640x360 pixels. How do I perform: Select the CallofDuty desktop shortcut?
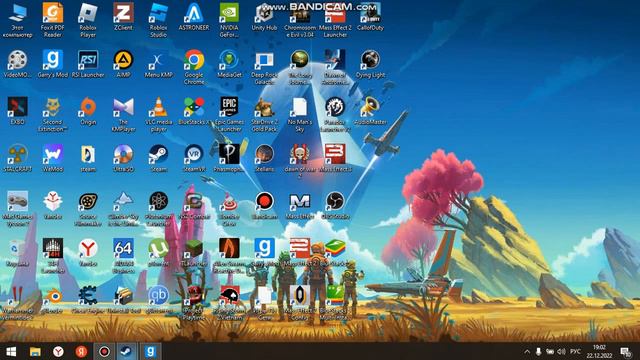pyautogui.click(x=370, y=17)
